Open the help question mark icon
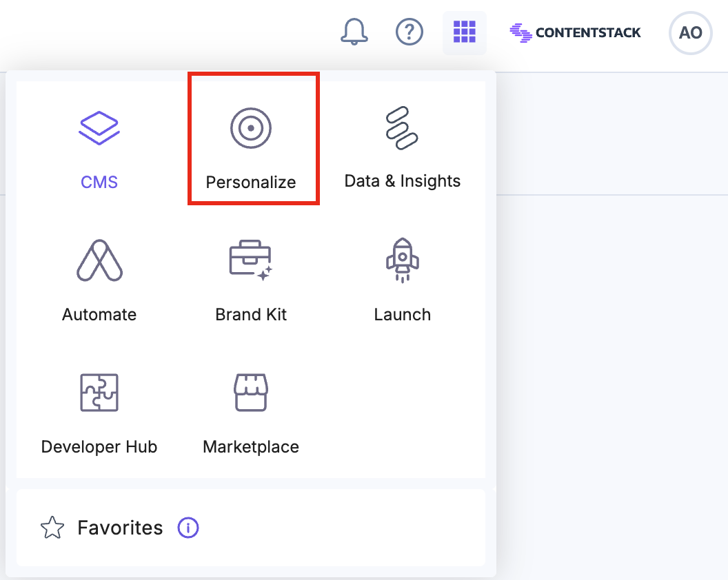This screenshot has width=728, height=580. [x=409, y=32]
